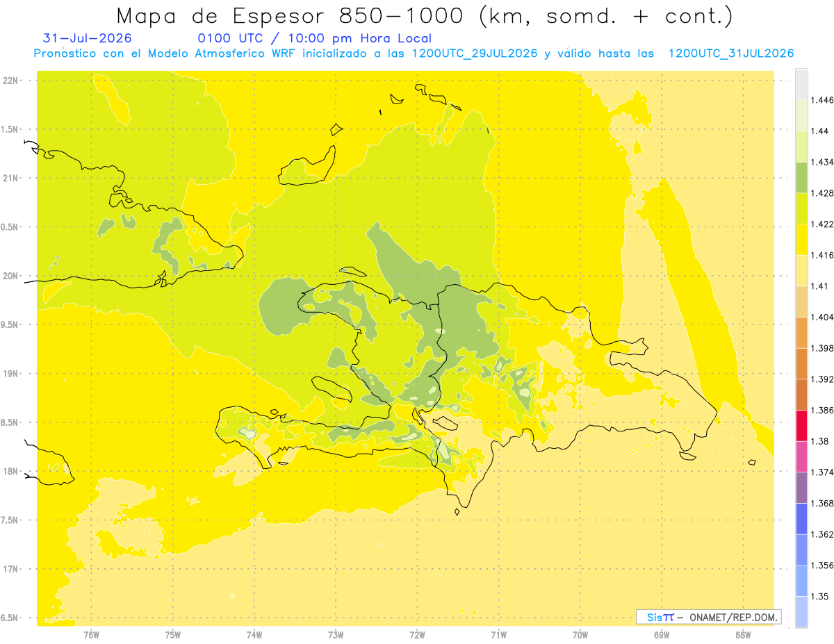834x644 pixels.
Task: Click the tan 1.404–1.41 colorbar segment
Action: (x=801, y=302)
